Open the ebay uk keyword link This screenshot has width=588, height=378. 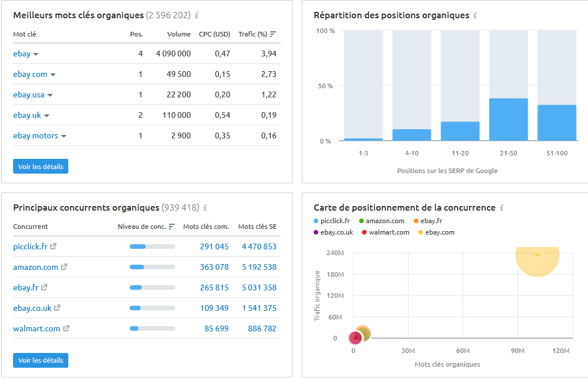point(27,115)
